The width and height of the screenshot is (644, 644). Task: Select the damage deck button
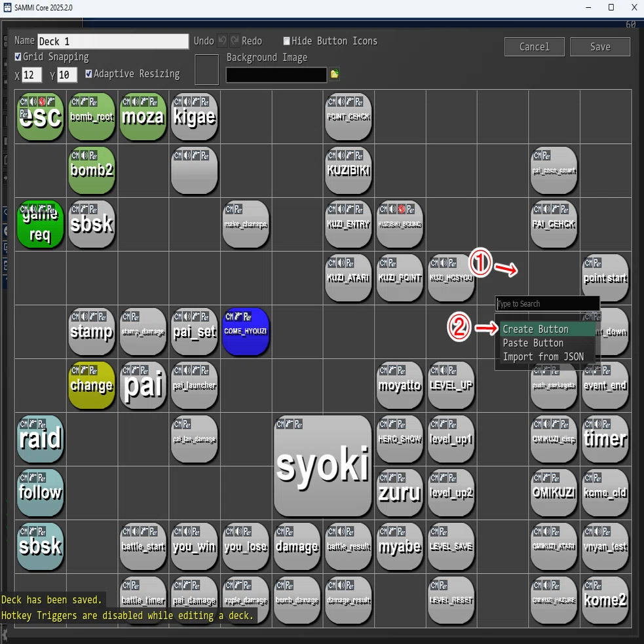coord(297,546)
